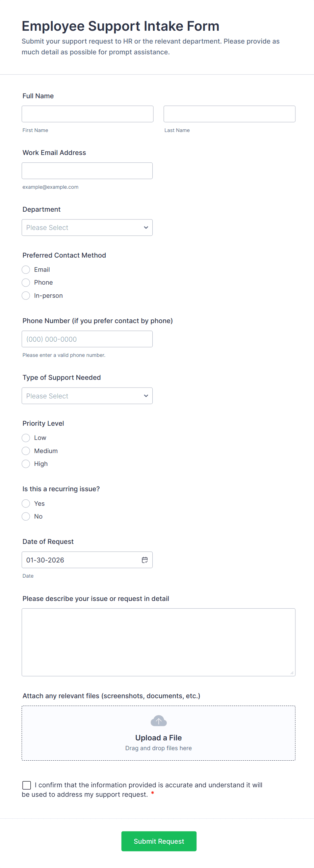Set priority level to Low
This screenshot has width=314, height=868.
tap(26, 438)
